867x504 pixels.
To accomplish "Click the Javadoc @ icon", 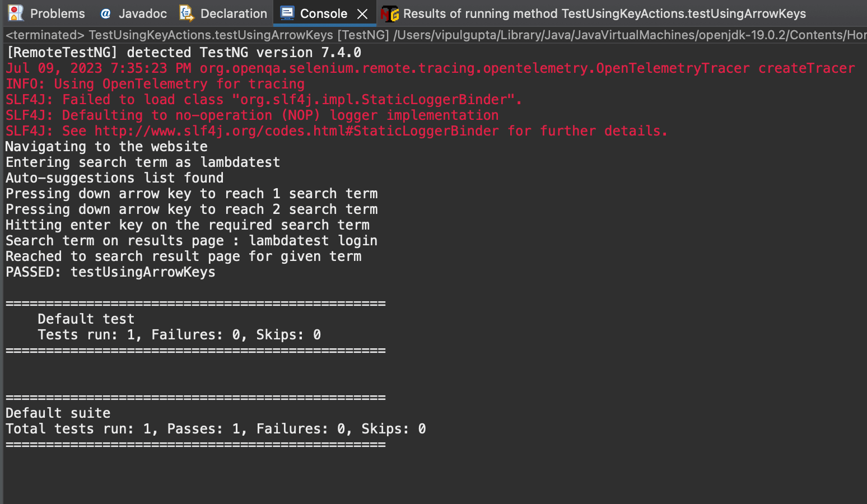I will [x=105, y=13].
